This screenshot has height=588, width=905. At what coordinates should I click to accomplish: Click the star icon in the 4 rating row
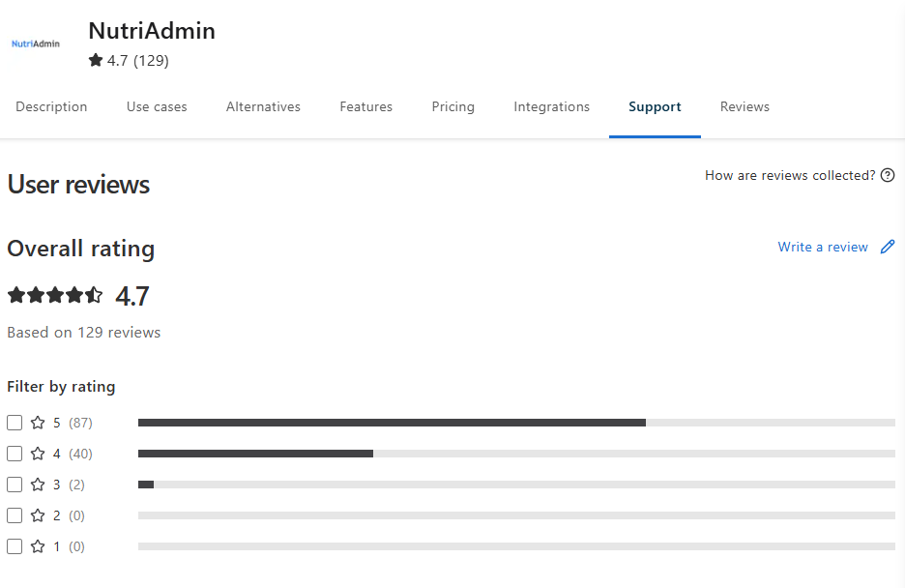[x=38, y=455]
